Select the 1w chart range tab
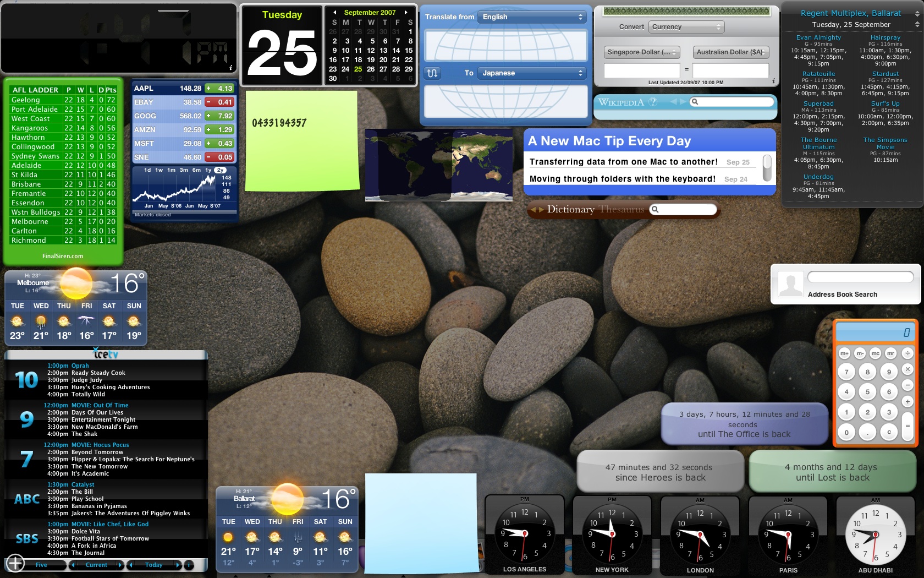The image size is (924, 578). click(x=159, y=170)
